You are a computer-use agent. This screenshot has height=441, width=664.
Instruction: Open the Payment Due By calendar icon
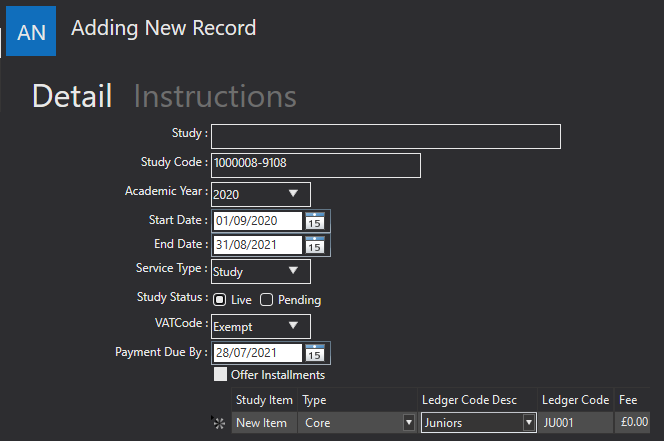[x=315, y=353]
